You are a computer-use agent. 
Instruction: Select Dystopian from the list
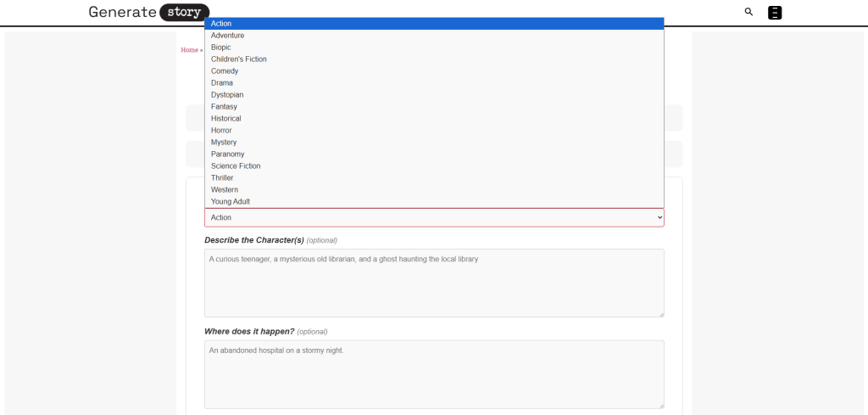tap(227, 95)
